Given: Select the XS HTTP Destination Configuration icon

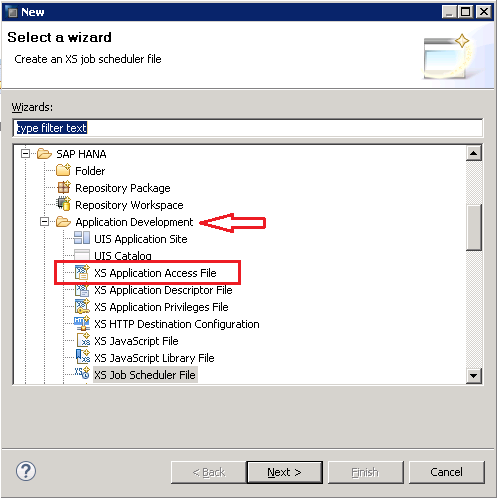Looking at the screenshot, I should [x=82, y=323].
